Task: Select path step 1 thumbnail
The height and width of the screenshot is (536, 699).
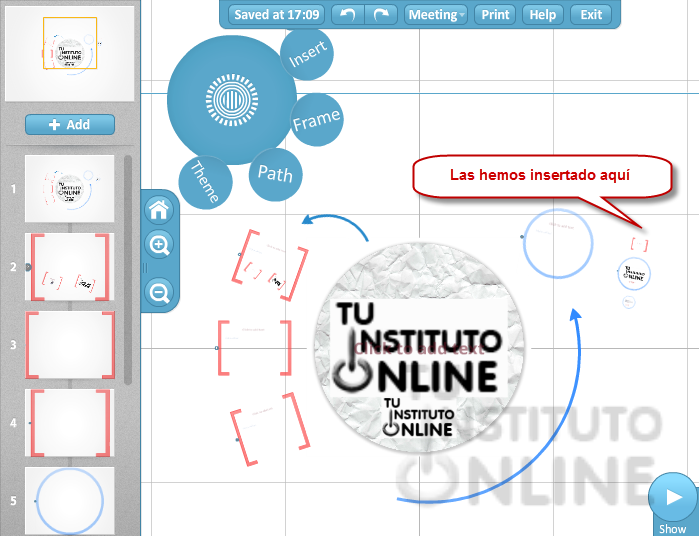Action: coord(70,189)
